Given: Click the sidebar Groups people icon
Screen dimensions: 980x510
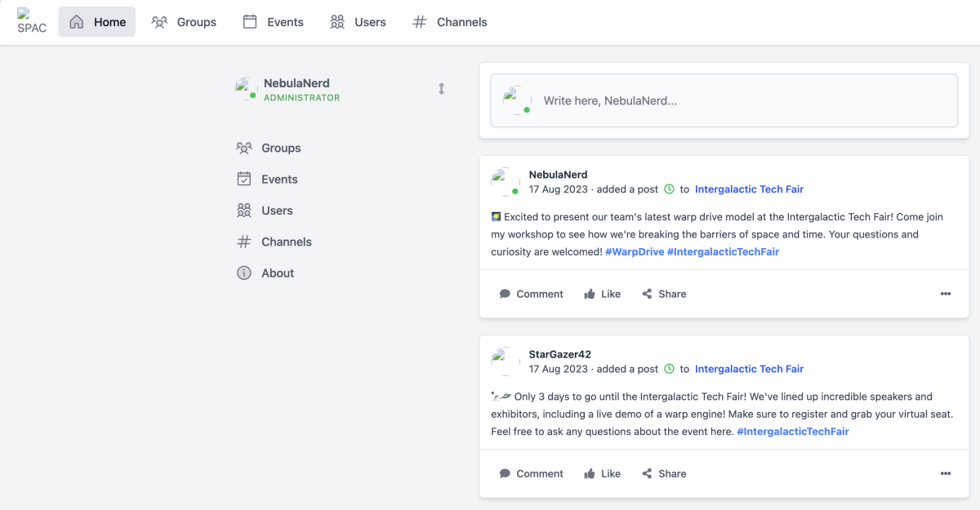Looking at the screenshot, I should click(x=243, y=149).
